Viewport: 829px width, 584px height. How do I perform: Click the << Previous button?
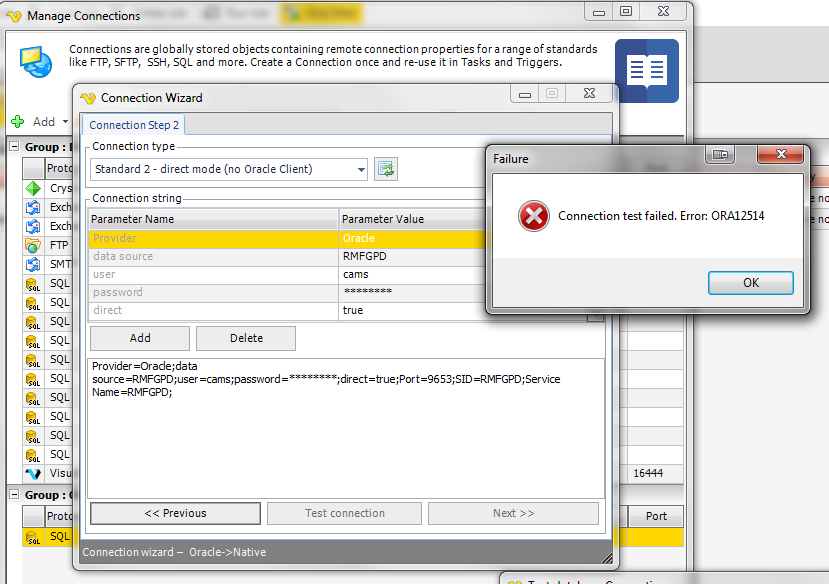tap(175, 513)
